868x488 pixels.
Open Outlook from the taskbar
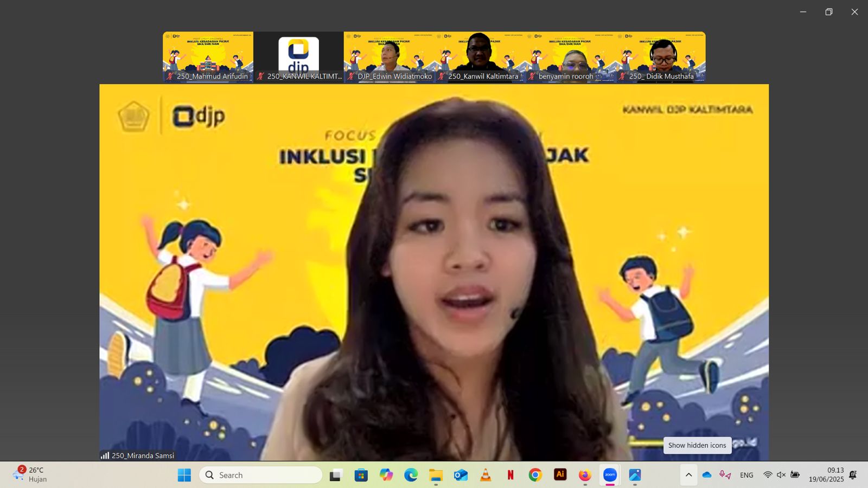461,475
